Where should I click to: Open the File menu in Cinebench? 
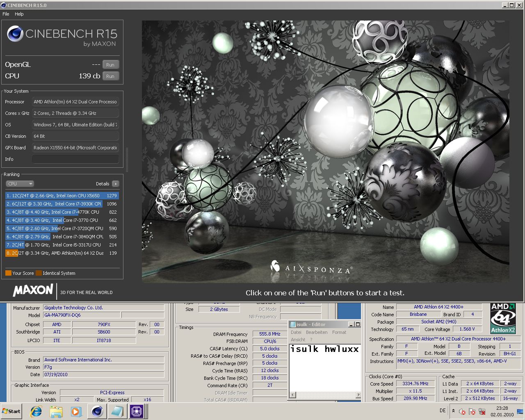(6, 14)
